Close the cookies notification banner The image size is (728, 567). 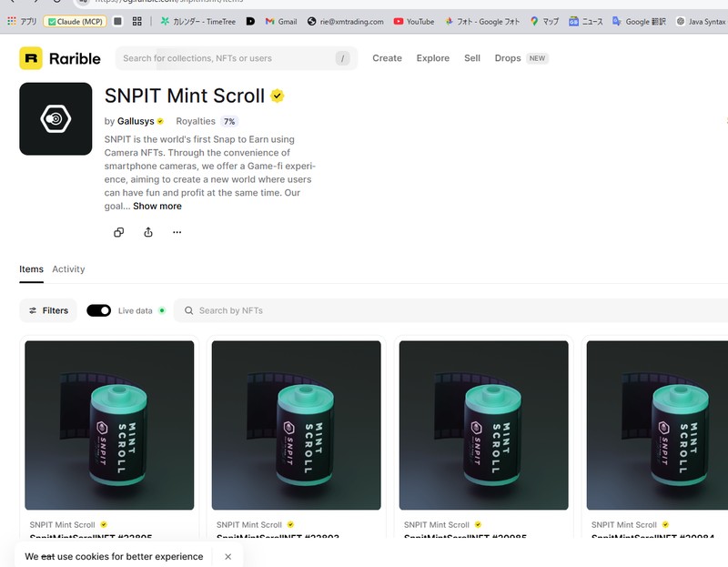tap(227, 556)
